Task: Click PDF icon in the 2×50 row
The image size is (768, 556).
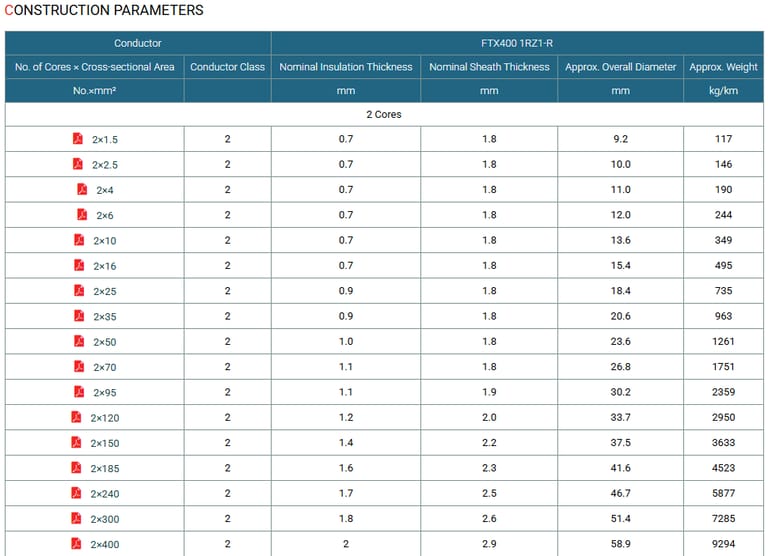Action: [79, 342]
